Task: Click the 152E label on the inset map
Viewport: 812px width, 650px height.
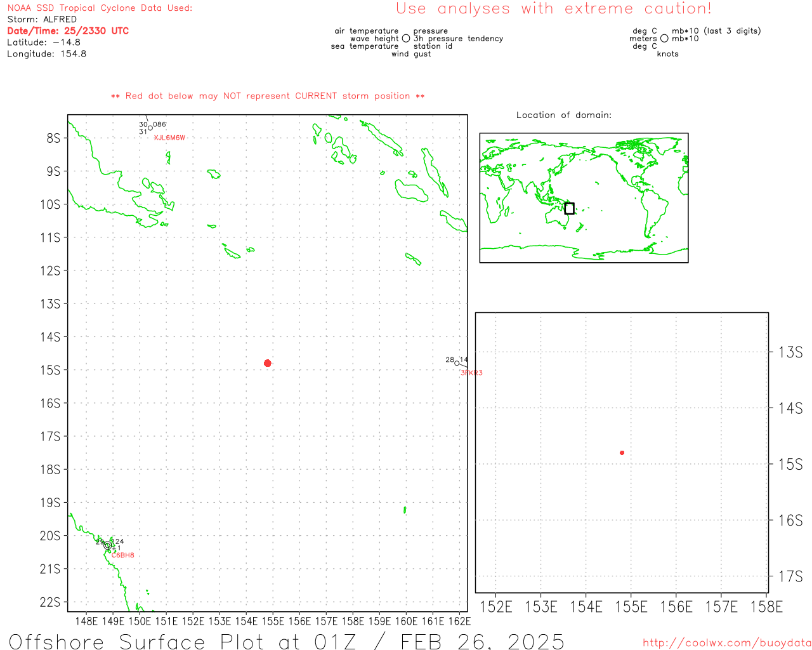Action: click(496, 607)
